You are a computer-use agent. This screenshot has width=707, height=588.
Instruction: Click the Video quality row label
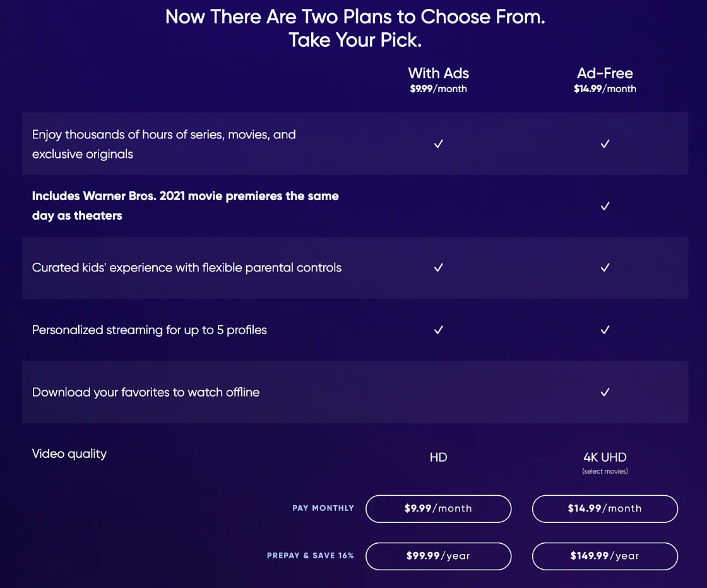69,453
